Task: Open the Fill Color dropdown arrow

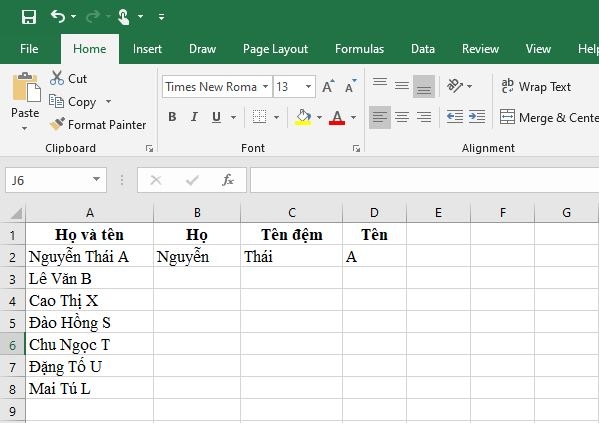Action: pyautogui.click(x=319, y=117)
